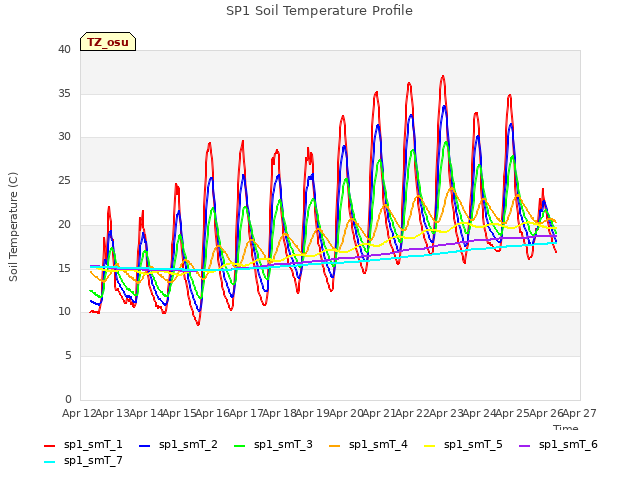Click the Apr 19 x-axis tick label
Viewport: 640px width, 480px height.
click(313, 413)
